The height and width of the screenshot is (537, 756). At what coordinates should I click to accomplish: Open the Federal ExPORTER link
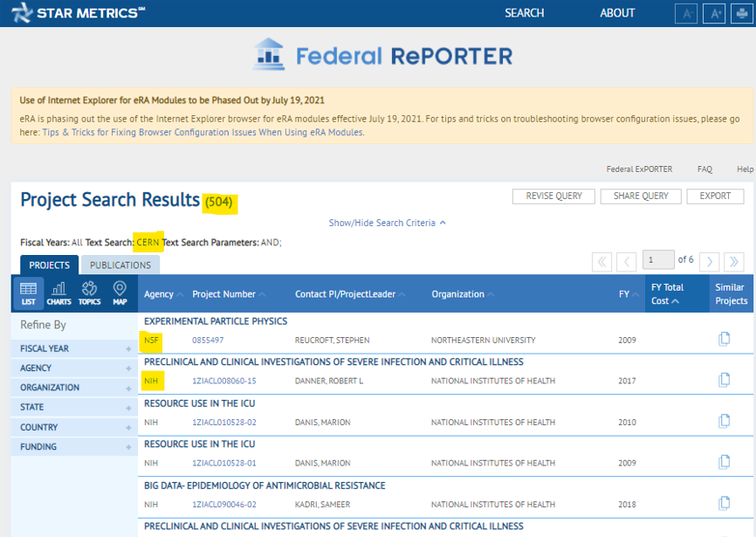tap(639, 169)
